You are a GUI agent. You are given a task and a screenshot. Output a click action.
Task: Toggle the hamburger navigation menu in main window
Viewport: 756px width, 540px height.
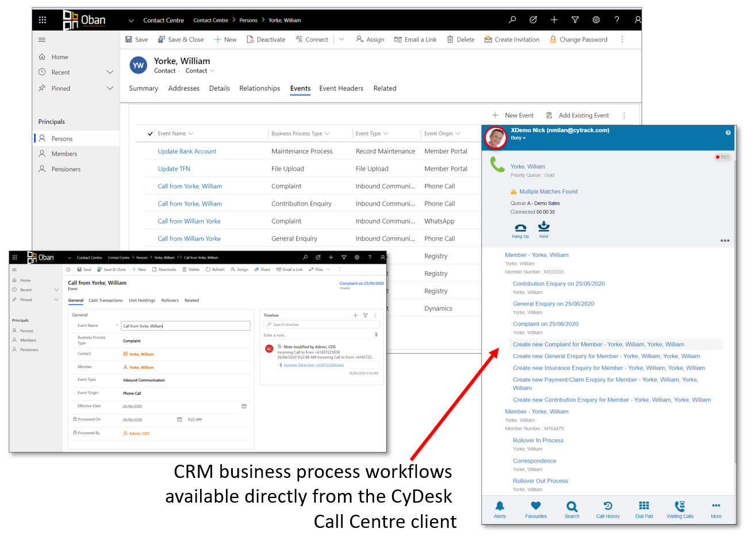click(42, 40)
